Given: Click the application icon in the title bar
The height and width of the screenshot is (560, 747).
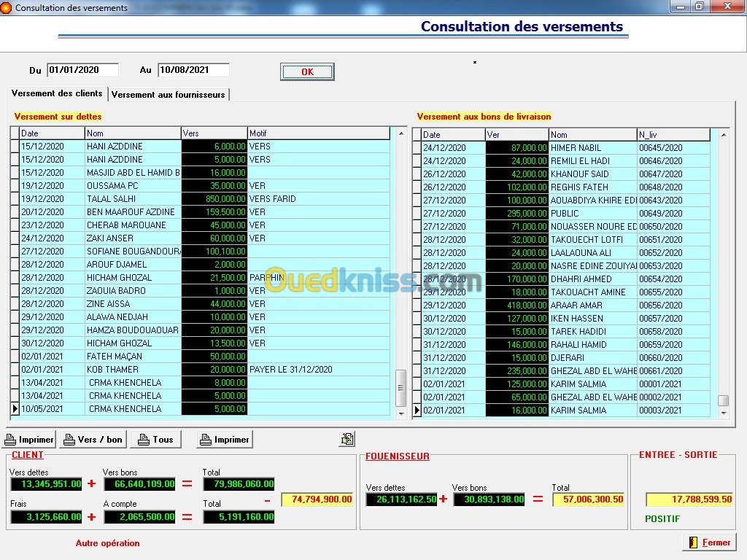Looking at the screenshot, I should (7, 7).
